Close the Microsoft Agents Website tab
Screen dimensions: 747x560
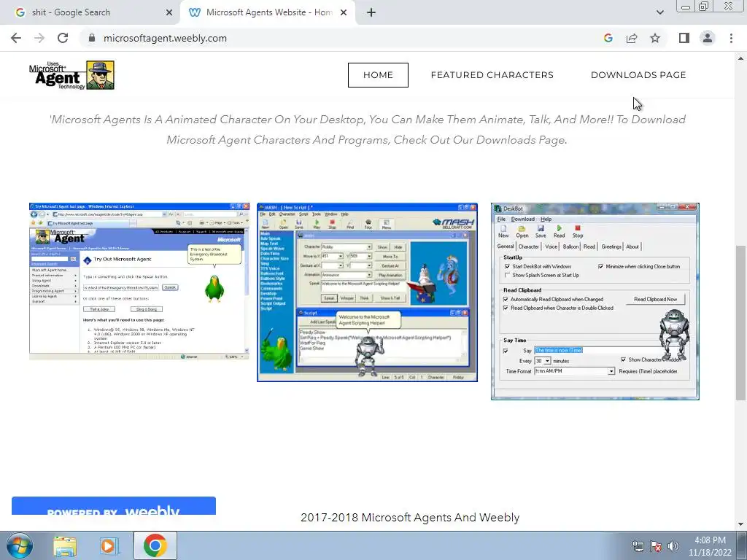click(344, 13)
